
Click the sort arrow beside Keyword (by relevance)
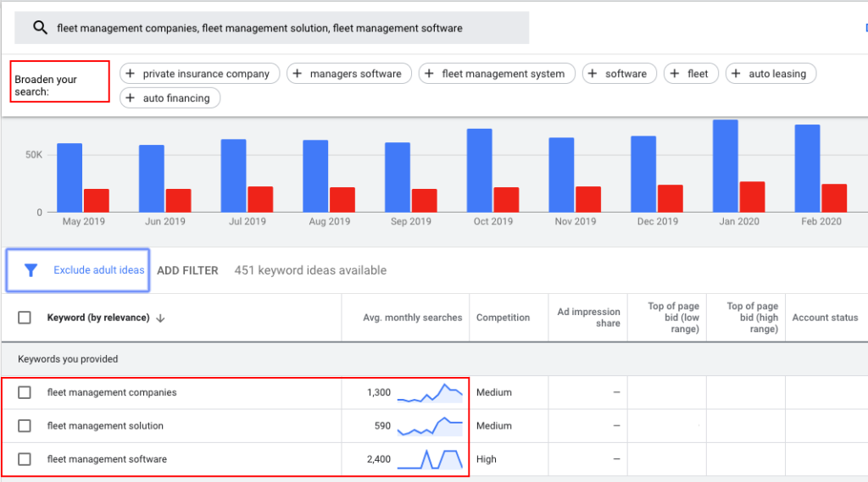pos(160,319)
